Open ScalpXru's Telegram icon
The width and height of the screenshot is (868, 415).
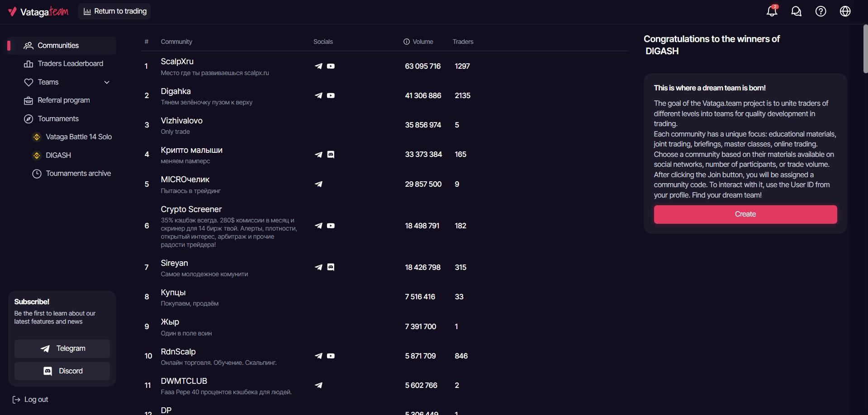tap(319, 66)
